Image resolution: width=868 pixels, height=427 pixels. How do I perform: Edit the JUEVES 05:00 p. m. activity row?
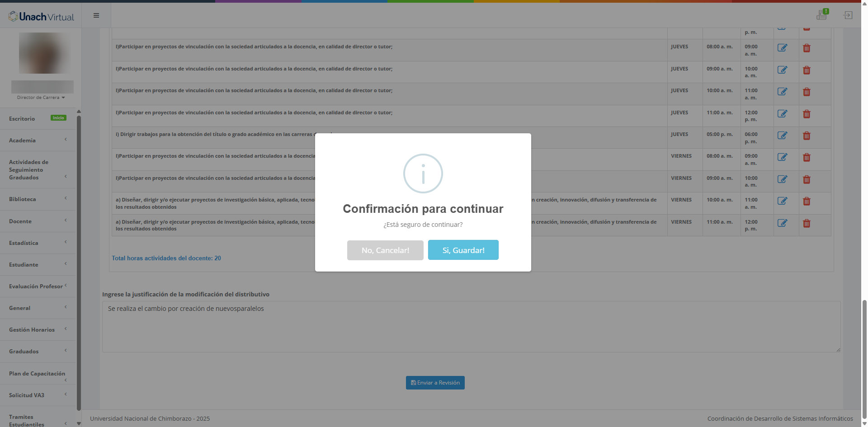[x=782, y=136]
